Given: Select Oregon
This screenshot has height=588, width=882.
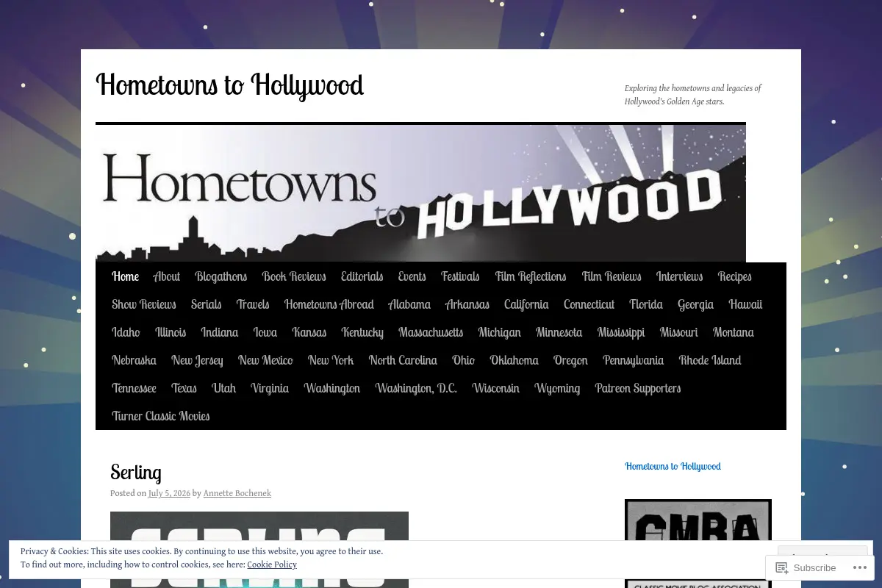Looking at the screenshot, I should click(x=571, y=360).
